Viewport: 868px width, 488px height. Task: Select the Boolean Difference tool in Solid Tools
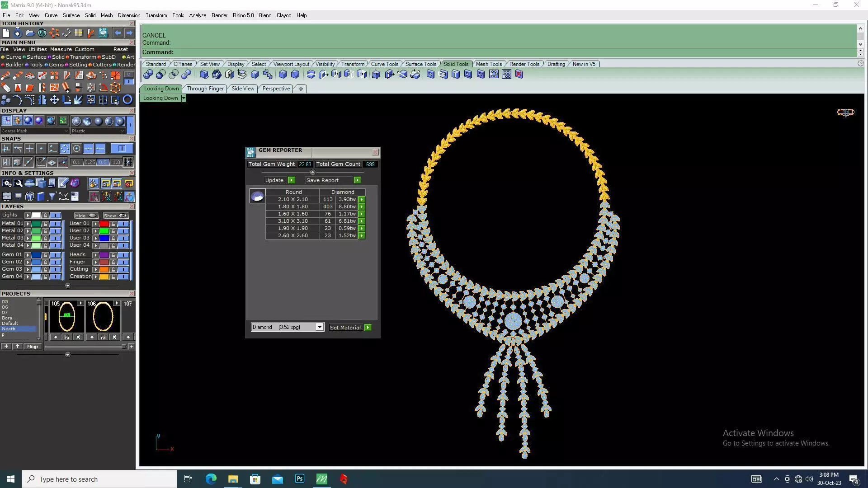coord(161,74)
